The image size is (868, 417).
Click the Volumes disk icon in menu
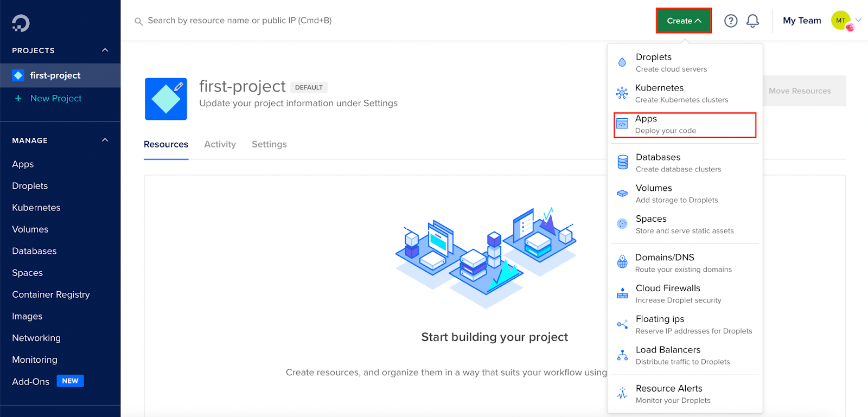622,193
